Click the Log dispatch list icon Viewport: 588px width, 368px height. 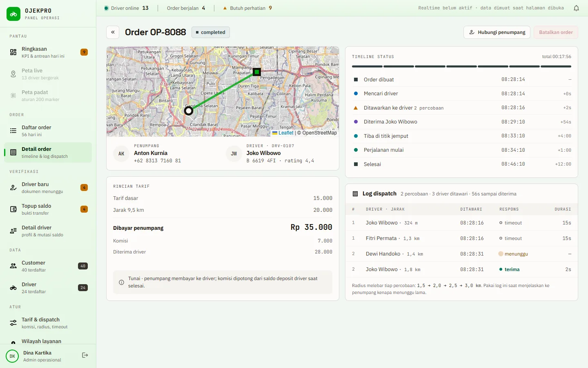click(x=355, y=194)
